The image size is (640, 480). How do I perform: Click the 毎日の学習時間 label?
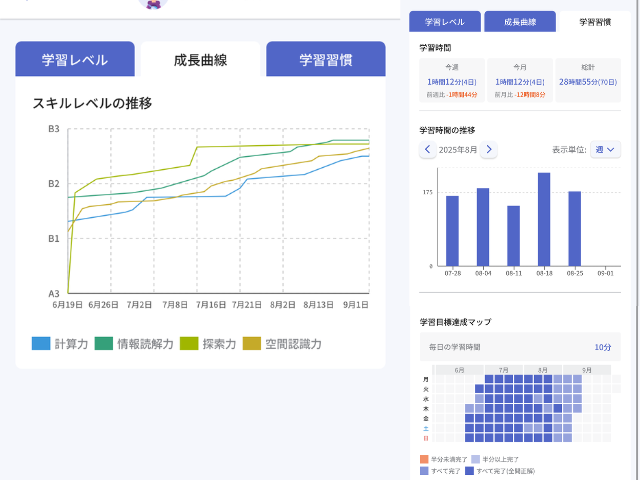click(x=454, y=347)
